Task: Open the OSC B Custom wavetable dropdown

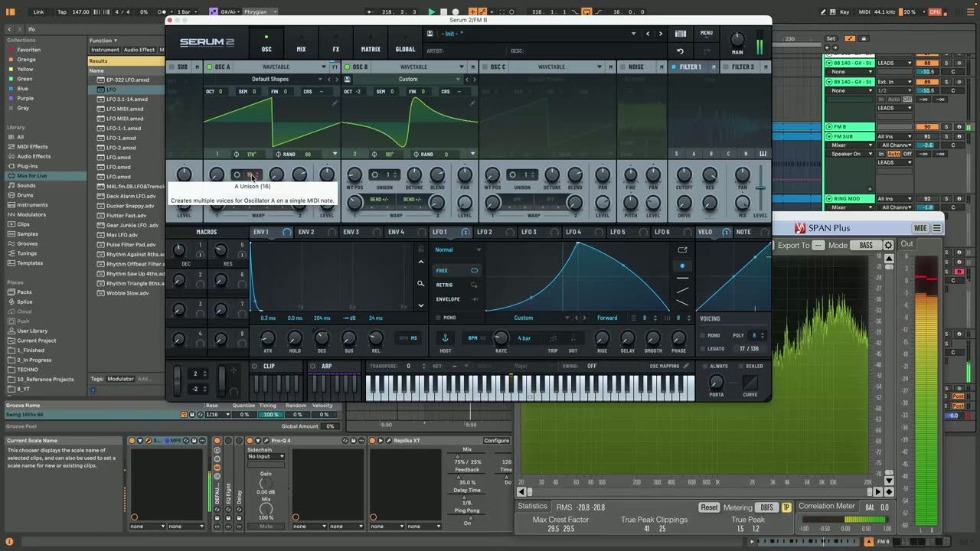Action: 409,79
